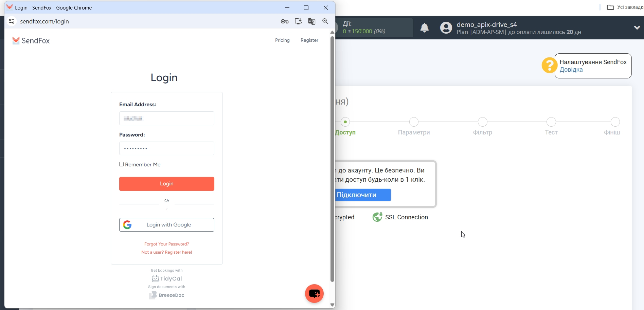Select the Параметри step
Image resolution: width=644 pixels, height=310 pixels.
point(414,127)
